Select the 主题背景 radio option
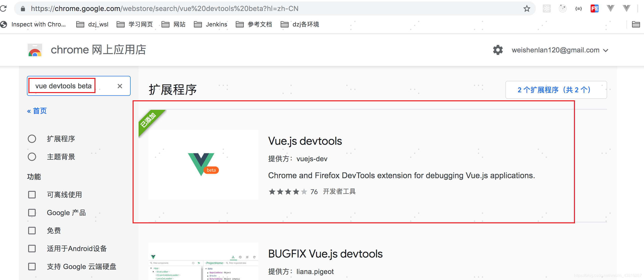 (x=32, y=157)
